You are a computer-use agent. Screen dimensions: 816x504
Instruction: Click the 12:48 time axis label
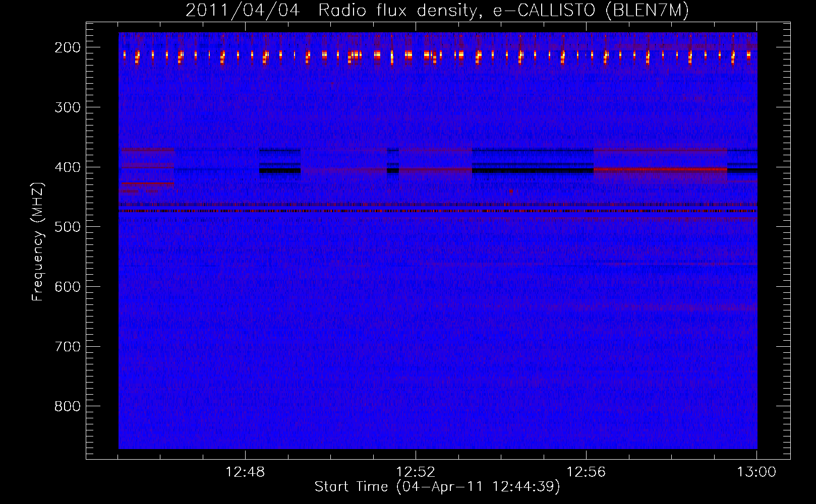245,472
